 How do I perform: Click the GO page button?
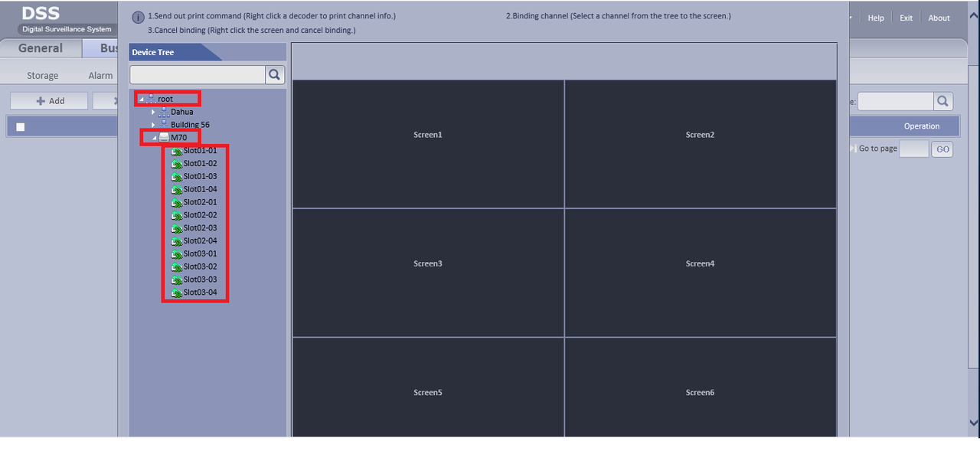[x=942, y=149]
